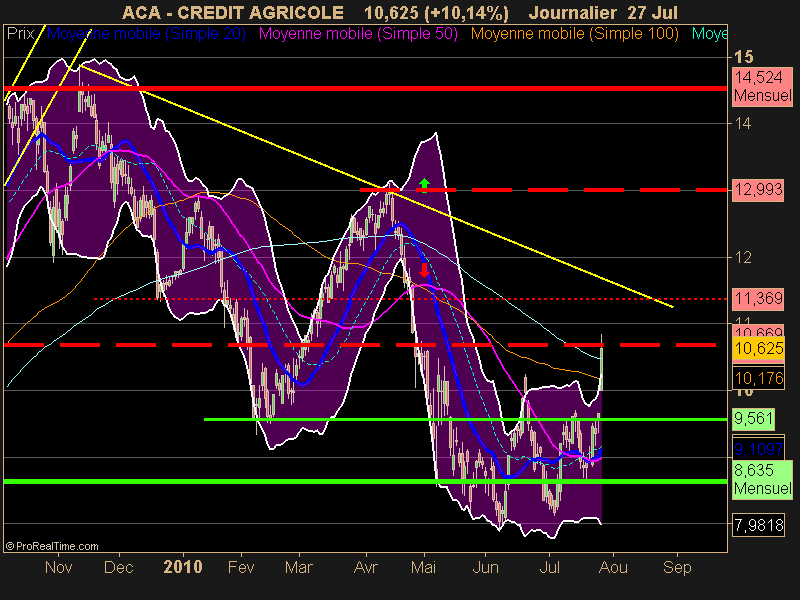Click the '15' price axis value
Image resolution: width=800 pixels, height=600 pixels.
coord(742,57)
